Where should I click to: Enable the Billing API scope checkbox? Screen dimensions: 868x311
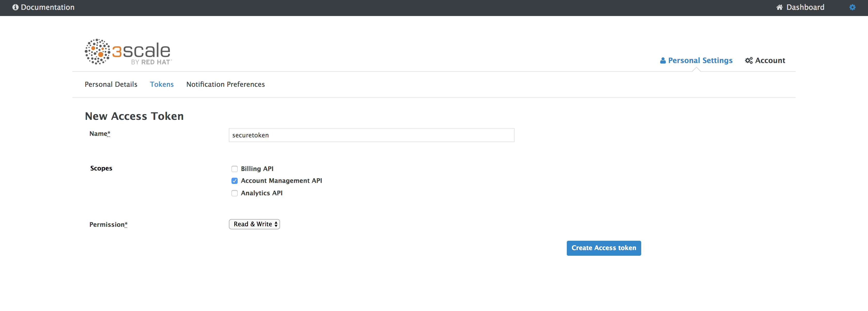[235, 169]
